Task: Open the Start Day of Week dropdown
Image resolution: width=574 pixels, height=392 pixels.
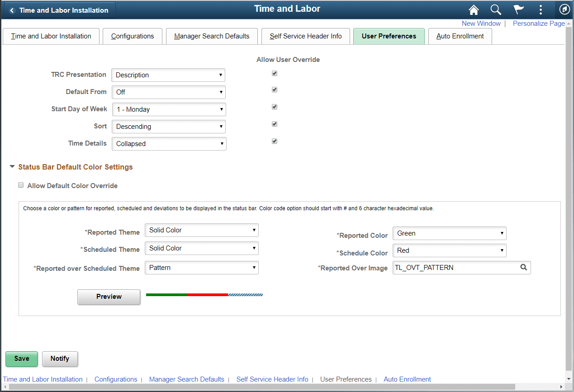Action: (x=169, y=109)
